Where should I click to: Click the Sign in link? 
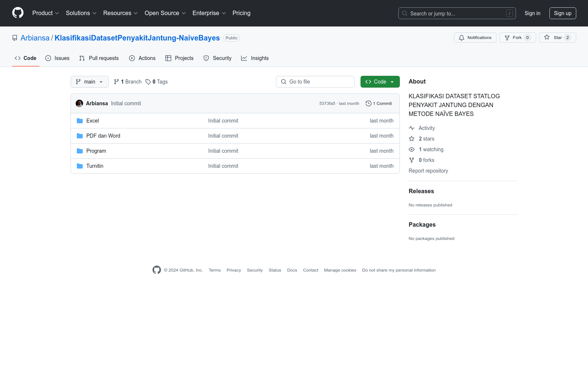point(533,13)
